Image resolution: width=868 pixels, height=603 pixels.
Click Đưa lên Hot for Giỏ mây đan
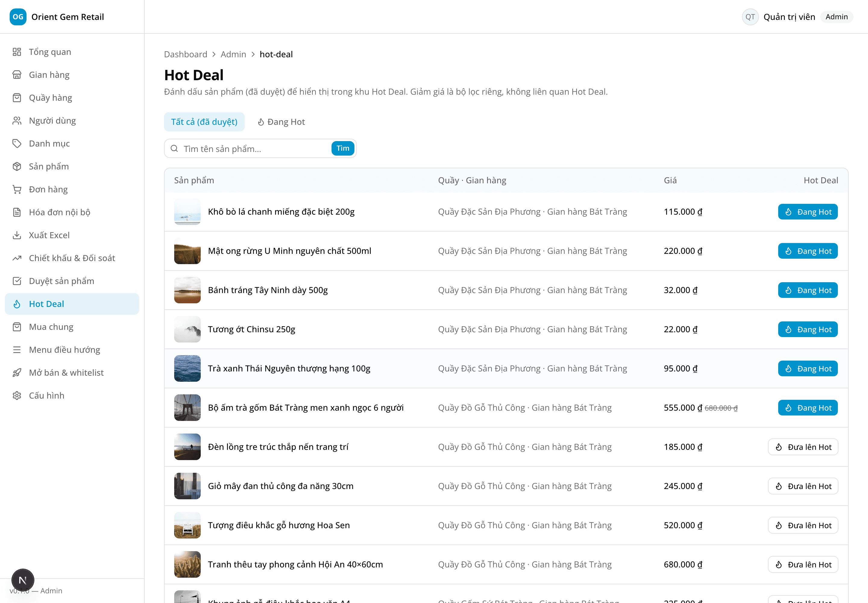tap(803, 486)
